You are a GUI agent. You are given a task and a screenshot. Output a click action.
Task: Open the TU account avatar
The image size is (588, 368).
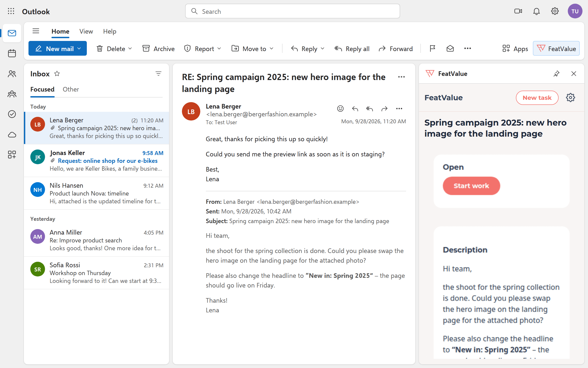tap(575, 11)
